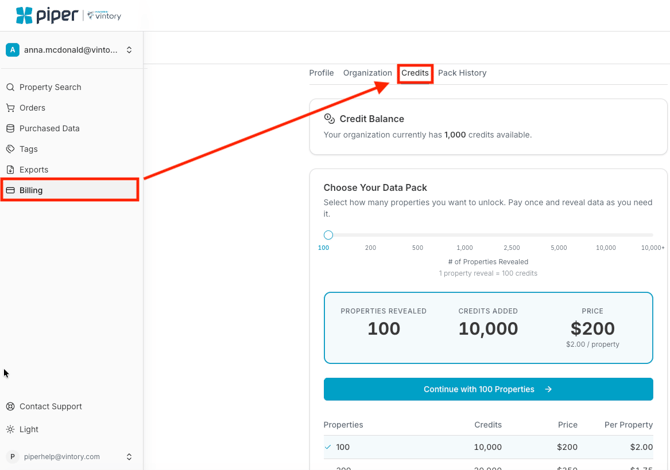670x470 pixels.
Task: Click the Property Search magnifier icon
Action: click(x=11, y=87)
